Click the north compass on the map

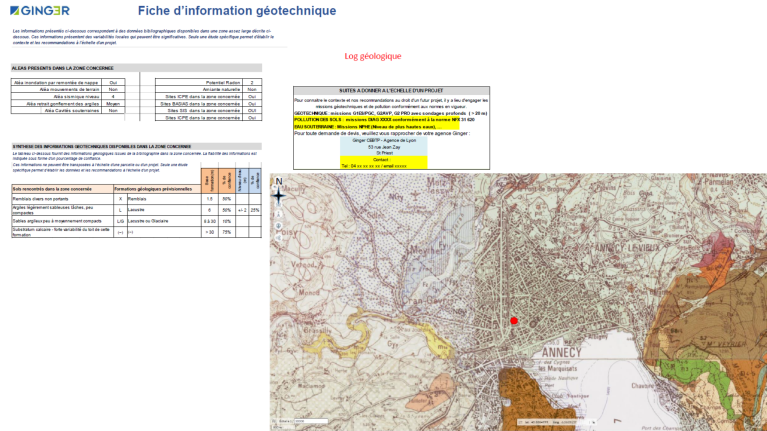[x=279, y=195]
